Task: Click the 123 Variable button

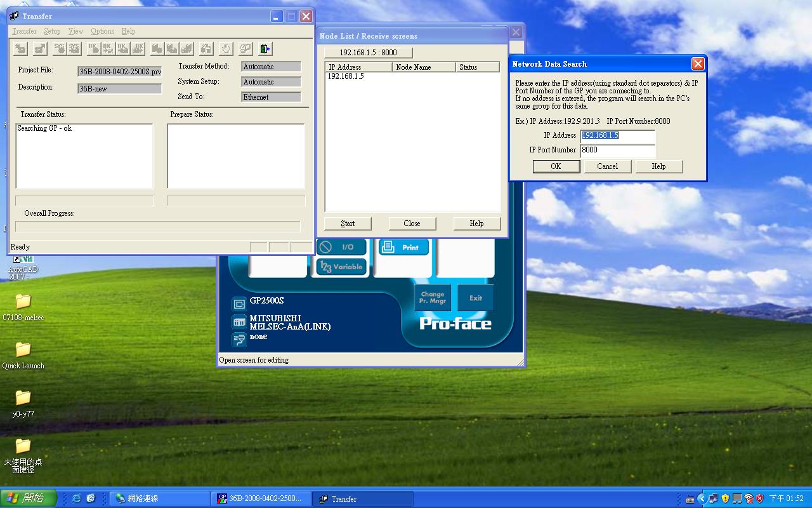Action: pyautogui.click(x=341, y=267)
